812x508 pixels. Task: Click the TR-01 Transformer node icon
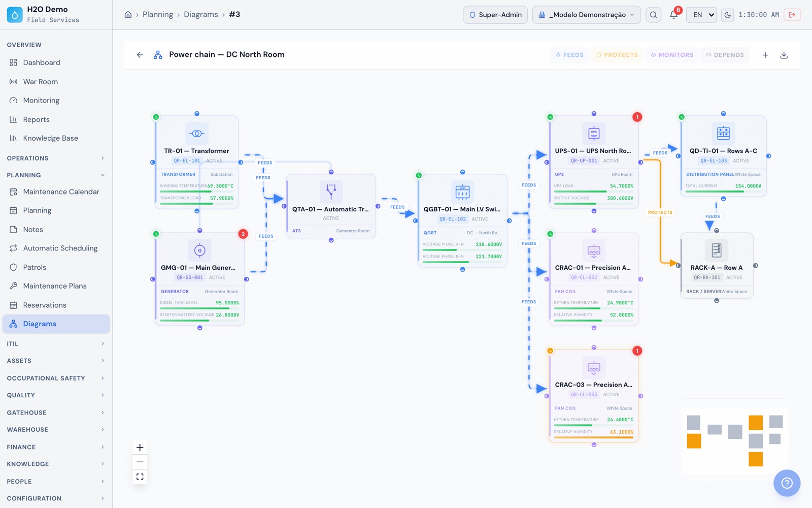[197, 134]
